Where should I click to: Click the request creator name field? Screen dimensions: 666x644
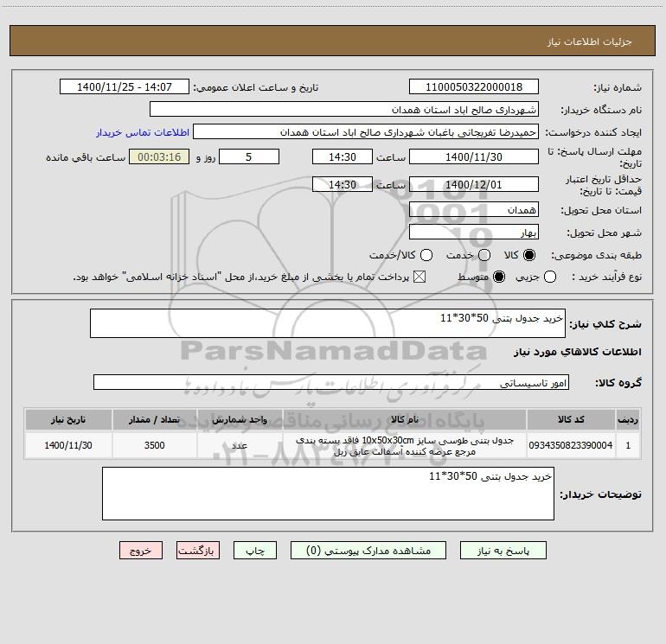point(366,132)
